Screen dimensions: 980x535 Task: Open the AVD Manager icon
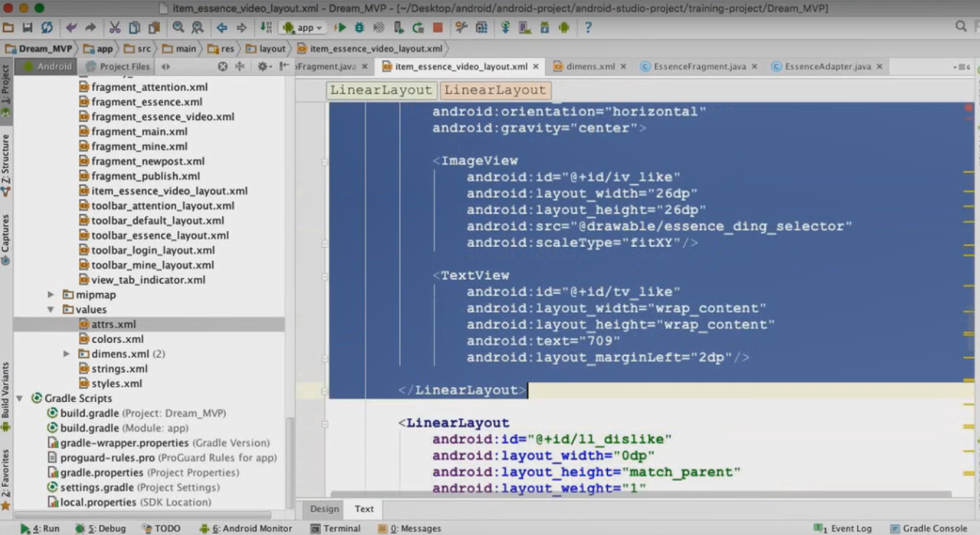pyautogui.click(x=525, y=27)
